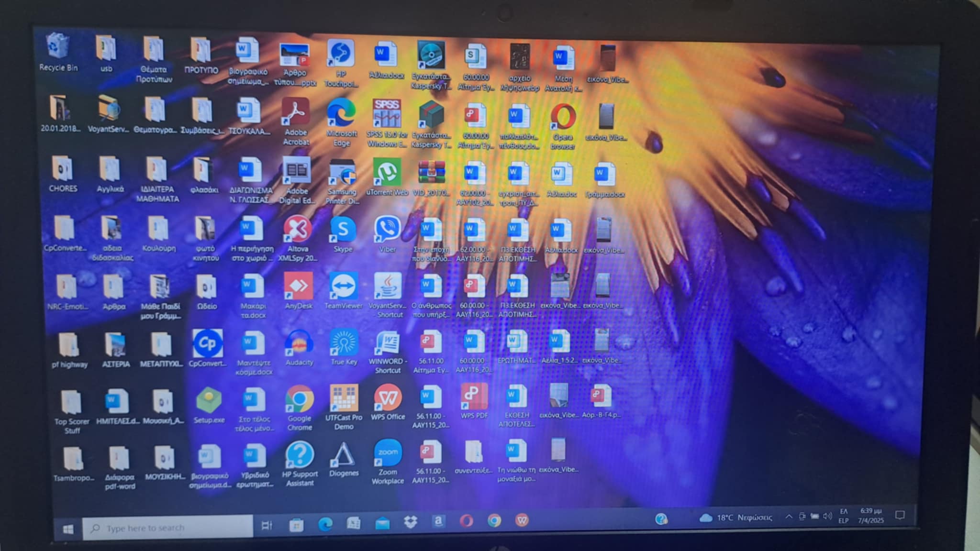The height and width of the screenshot is (551, 980).
Task: Launch SPSS 15.0 for Windows
Action: click(387, 123)
